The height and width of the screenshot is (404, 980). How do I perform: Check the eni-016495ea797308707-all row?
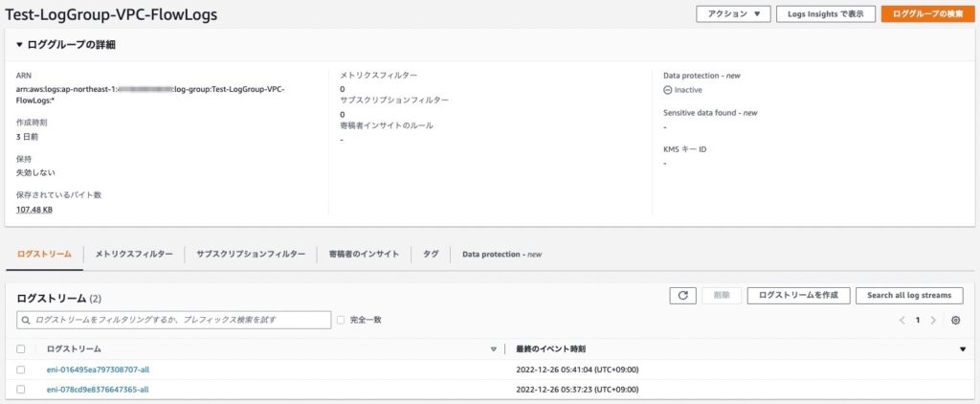[21, 370]
